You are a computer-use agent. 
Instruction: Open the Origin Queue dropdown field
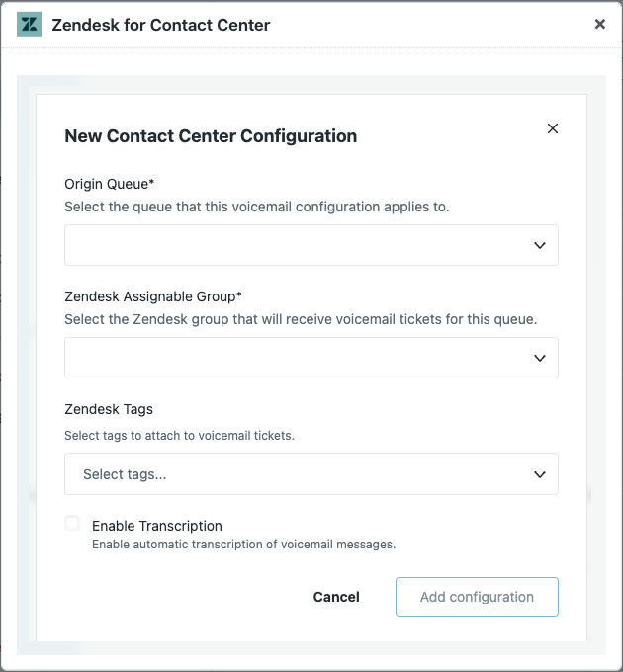297,245
